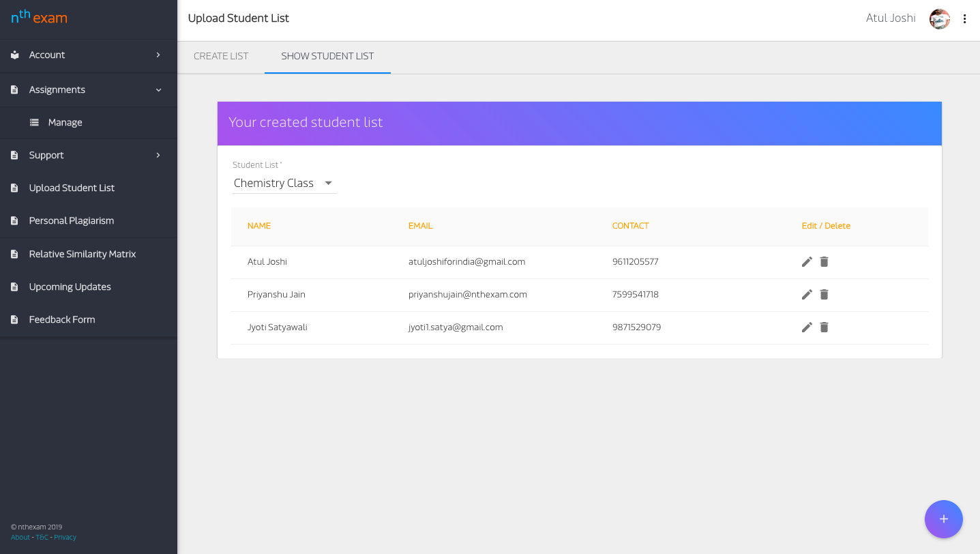Switch to the CREATE LIST tab
The height and width of the screenshot is (554, 980).
point(221,57)
